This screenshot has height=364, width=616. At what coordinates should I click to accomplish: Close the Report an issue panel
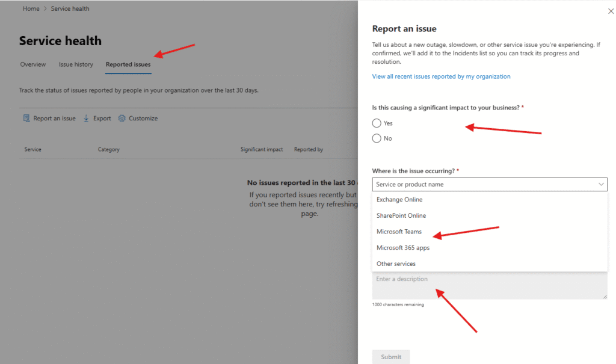point(611,11)
